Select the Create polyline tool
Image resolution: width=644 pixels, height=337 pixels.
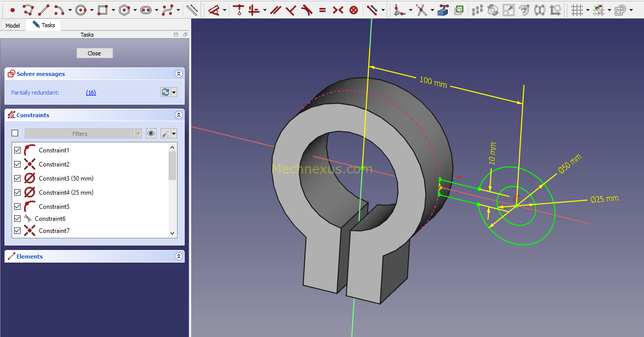coord(28,10)
